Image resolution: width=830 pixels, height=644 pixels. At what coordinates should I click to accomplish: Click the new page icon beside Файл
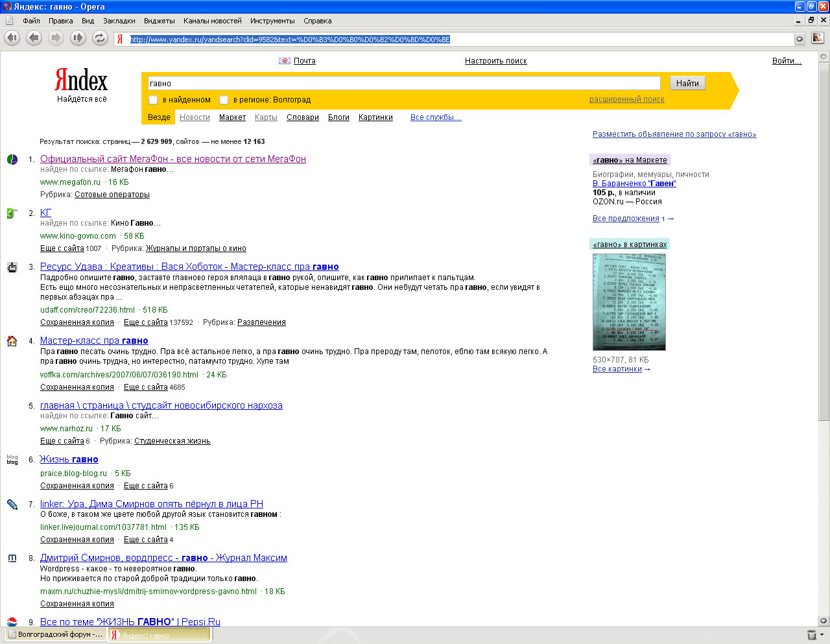pyautogui.click(x=10, y=21)
